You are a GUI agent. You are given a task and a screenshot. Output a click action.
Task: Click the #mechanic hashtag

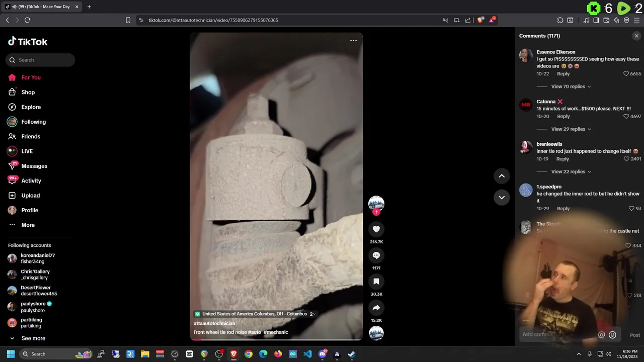[276, 332]
